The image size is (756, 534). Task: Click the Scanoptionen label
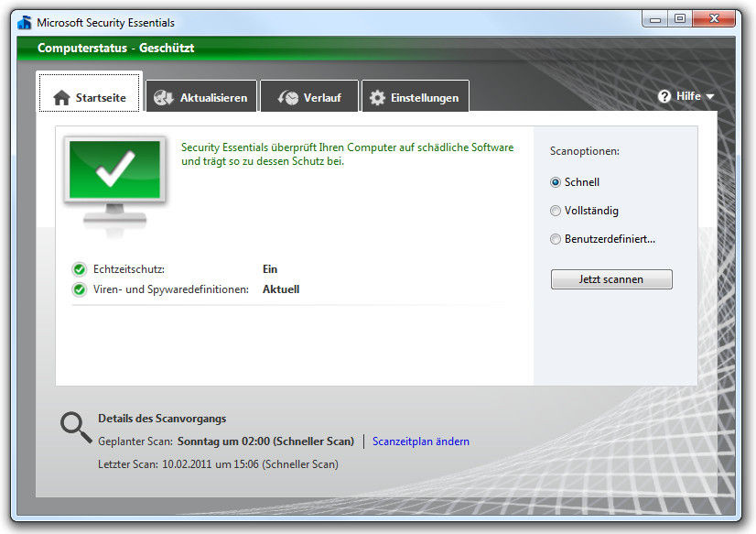[x=584, y=151]
